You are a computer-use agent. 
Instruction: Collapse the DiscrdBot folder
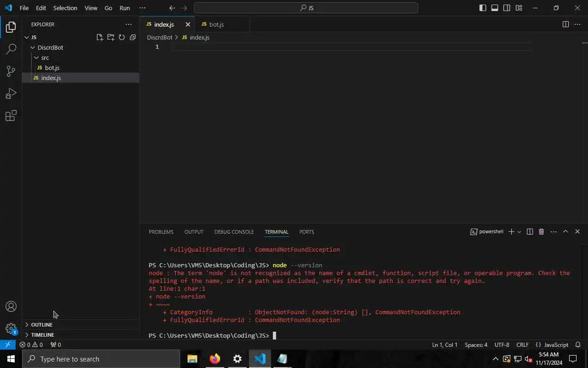point(80,47)
